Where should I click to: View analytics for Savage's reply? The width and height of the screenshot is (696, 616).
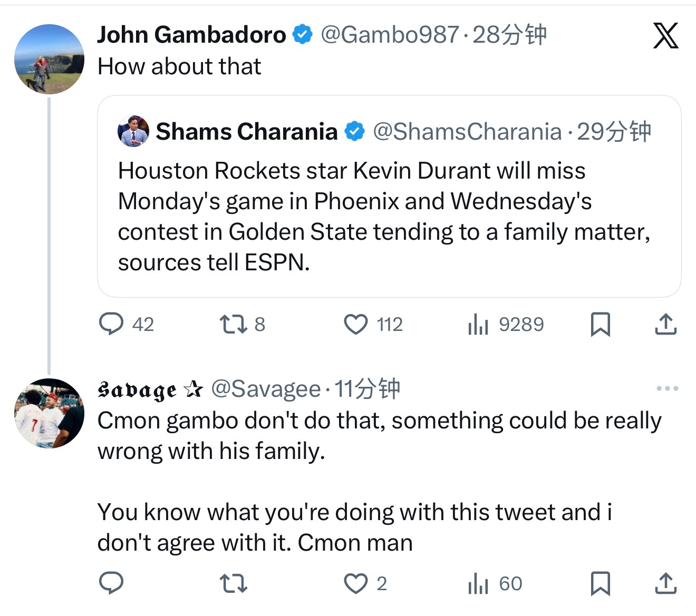(x=478, y=583)
